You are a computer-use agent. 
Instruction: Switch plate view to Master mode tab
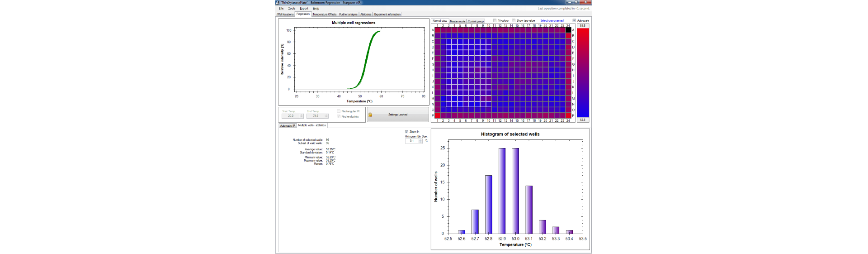pos(457,21)
